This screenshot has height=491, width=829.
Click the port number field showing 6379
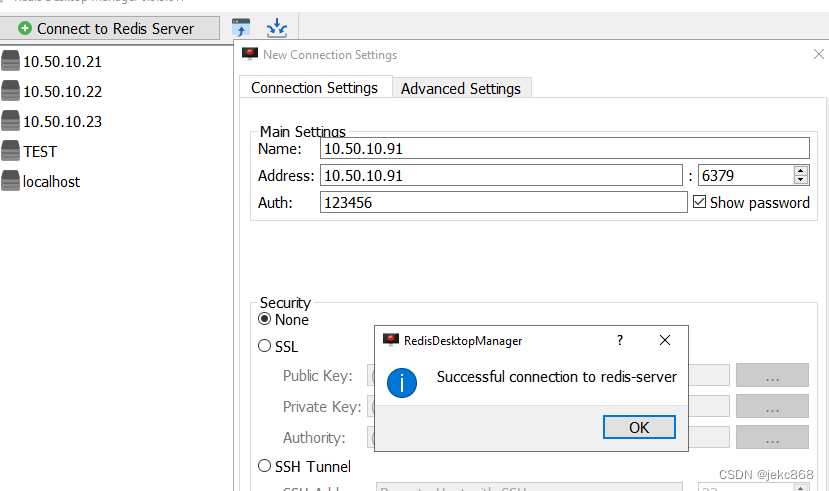[746, 175]
